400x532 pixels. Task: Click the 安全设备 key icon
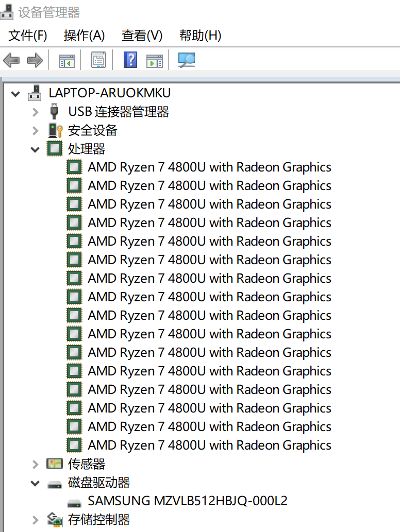[55, 130]
